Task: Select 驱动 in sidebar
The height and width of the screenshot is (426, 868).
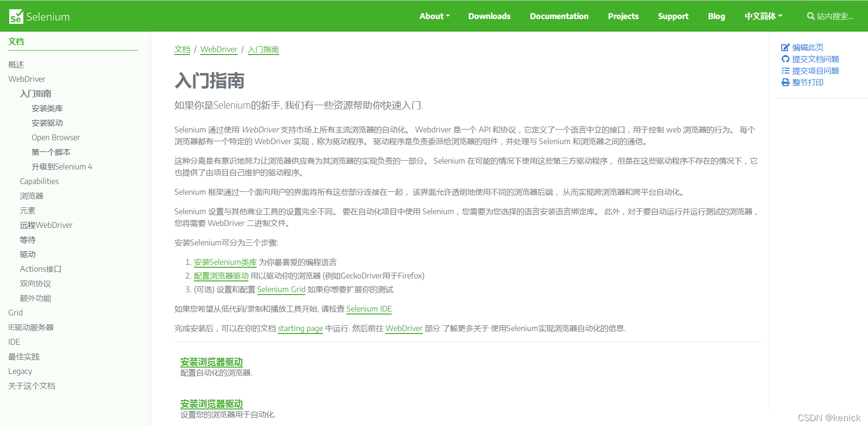Action: 28,254
